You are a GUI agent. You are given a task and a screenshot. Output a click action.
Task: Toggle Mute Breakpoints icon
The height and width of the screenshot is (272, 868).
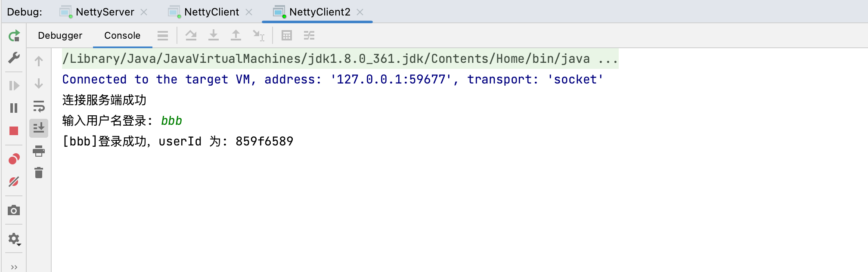tap(14, 182)
